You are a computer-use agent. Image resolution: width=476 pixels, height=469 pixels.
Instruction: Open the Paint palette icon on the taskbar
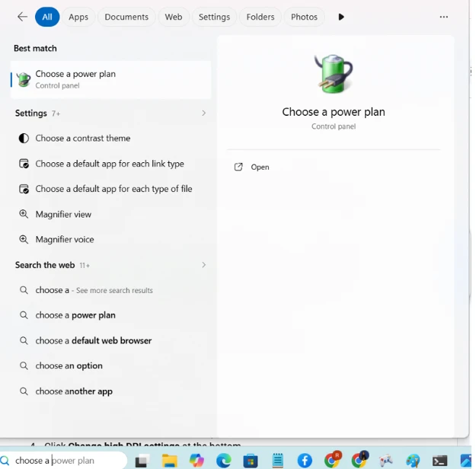click(x=413, y=461)
